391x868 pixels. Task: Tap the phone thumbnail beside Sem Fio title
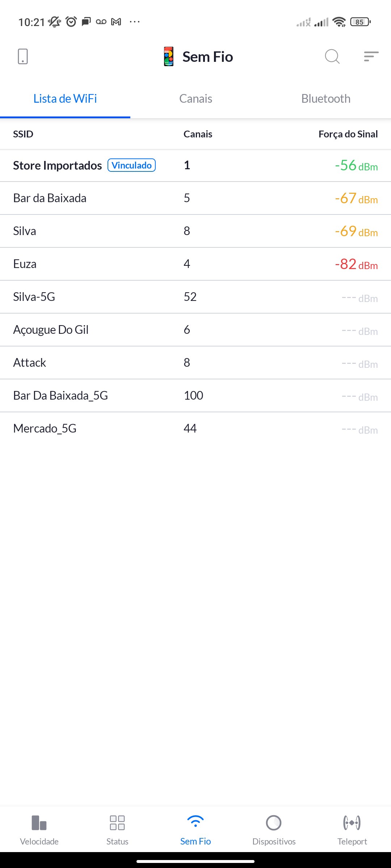coord(169,57)
